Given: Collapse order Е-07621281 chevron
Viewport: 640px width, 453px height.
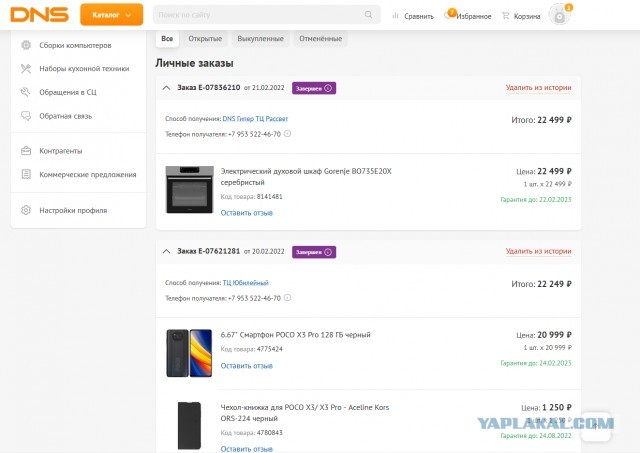Looking at the screenshot, I should [166, 251].
